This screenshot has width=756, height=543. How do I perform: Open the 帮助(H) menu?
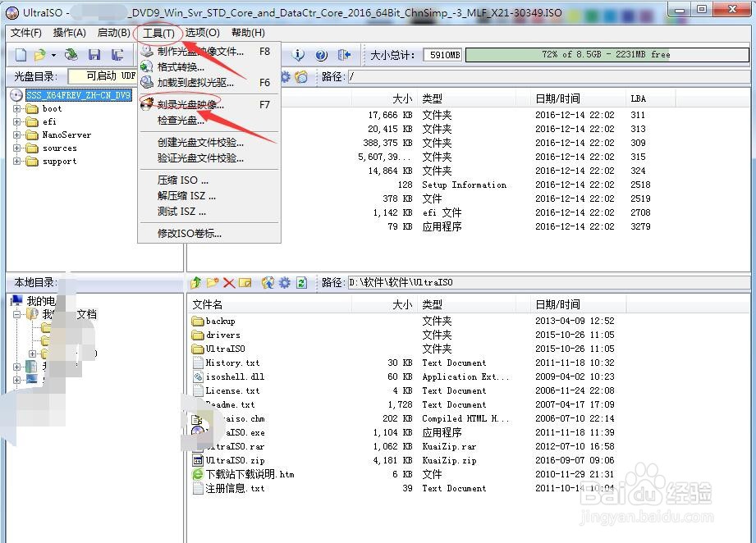pyautogui.click(x=248, y=33)
